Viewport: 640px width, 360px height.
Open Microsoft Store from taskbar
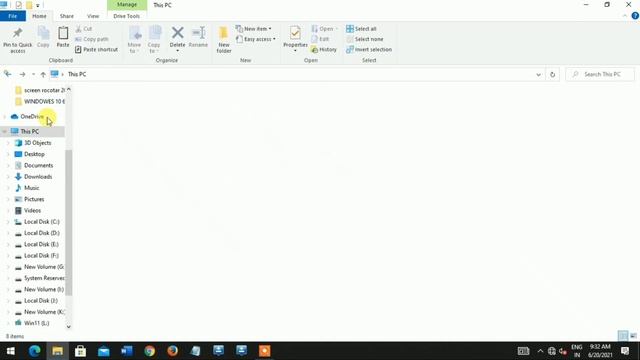[80, 351]
